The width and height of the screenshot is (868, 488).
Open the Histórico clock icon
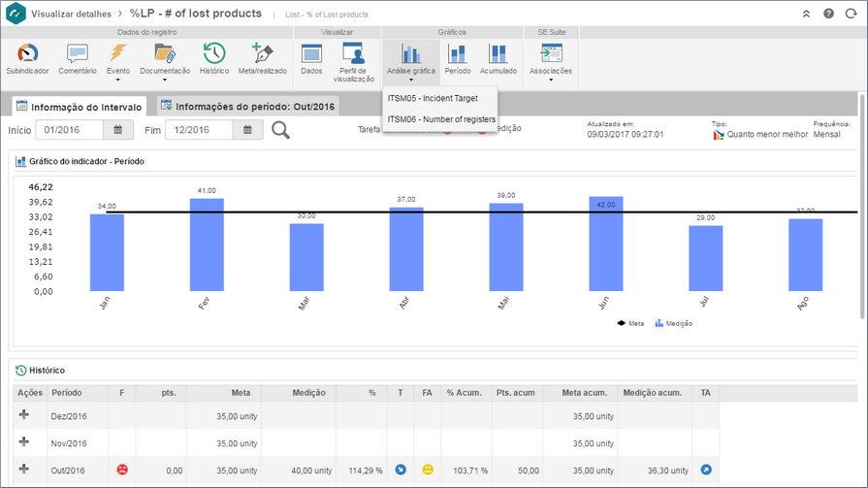pyautogui.click(x=214, y=54)
